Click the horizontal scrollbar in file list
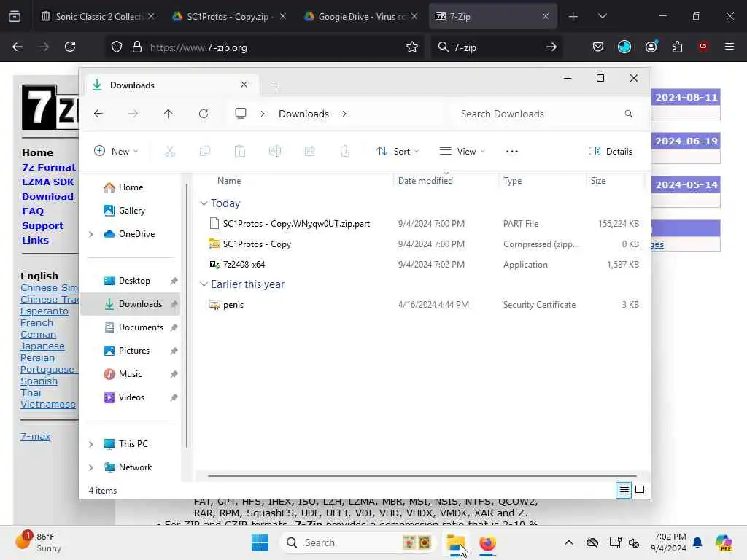Image resolution: width=747 pixels, height=560 pixels. click(422, 475)
